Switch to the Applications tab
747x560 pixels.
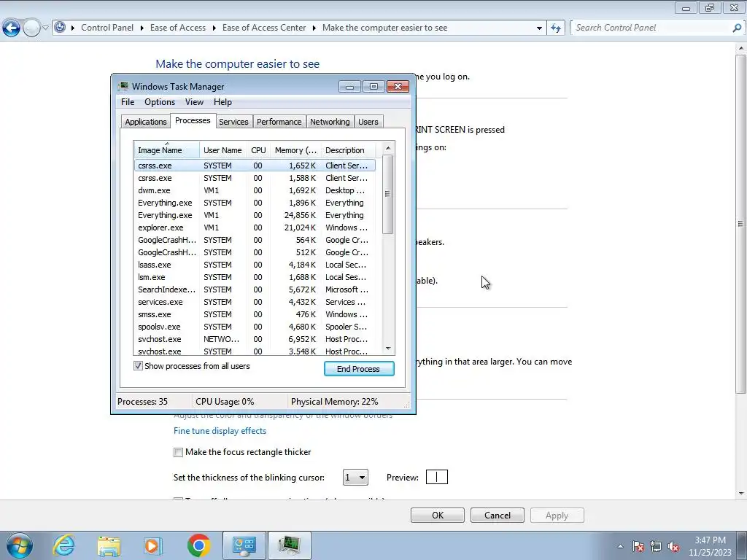[x=146, y=122]
